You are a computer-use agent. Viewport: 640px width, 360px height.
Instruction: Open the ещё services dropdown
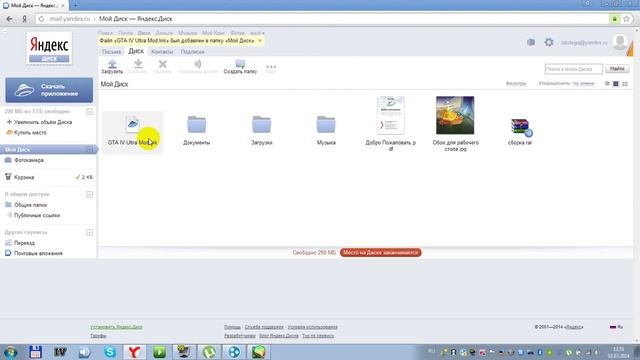click(258, 33)
